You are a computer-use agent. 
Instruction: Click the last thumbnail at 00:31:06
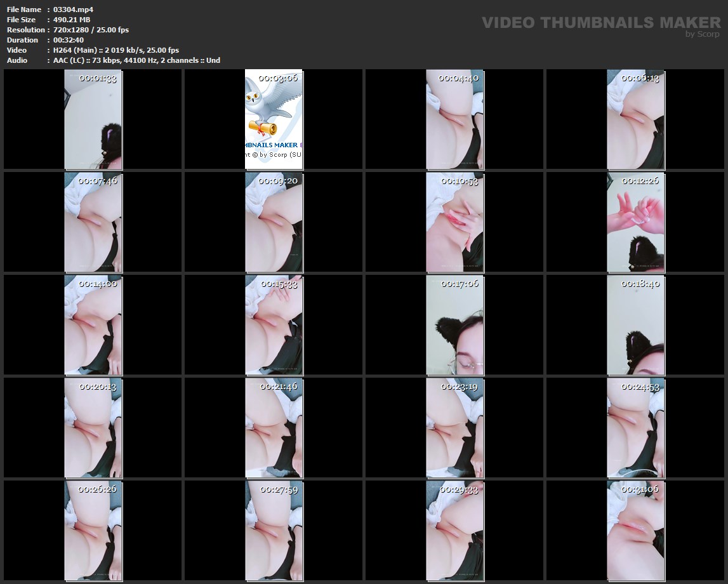pyautogui.click(x=635, y=531)
